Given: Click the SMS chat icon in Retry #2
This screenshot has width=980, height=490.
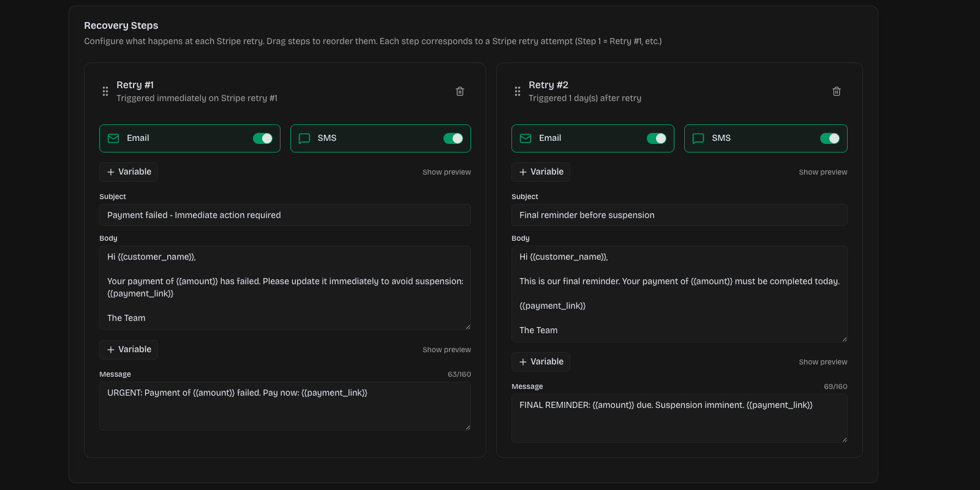Looking at the screenshot, I should pos(698,138).
